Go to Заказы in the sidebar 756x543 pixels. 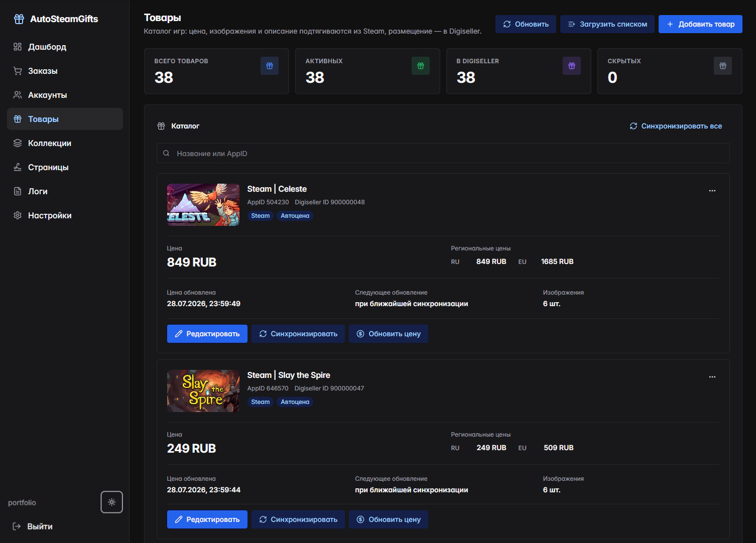[65, 71]
